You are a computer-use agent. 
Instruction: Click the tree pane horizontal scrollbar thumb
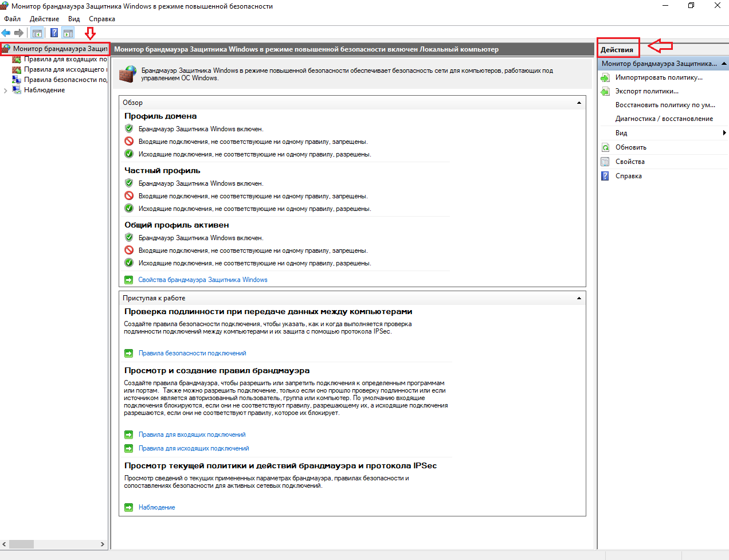pos(21,544)
